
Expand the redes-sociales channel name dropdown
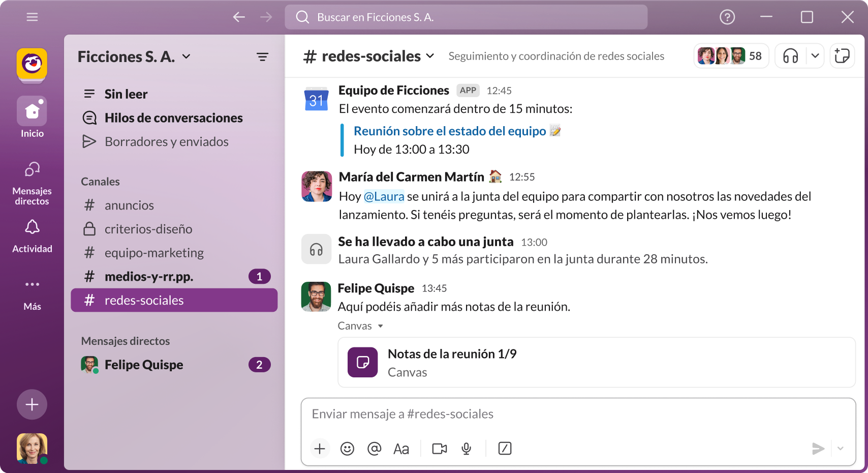(430, 56)
